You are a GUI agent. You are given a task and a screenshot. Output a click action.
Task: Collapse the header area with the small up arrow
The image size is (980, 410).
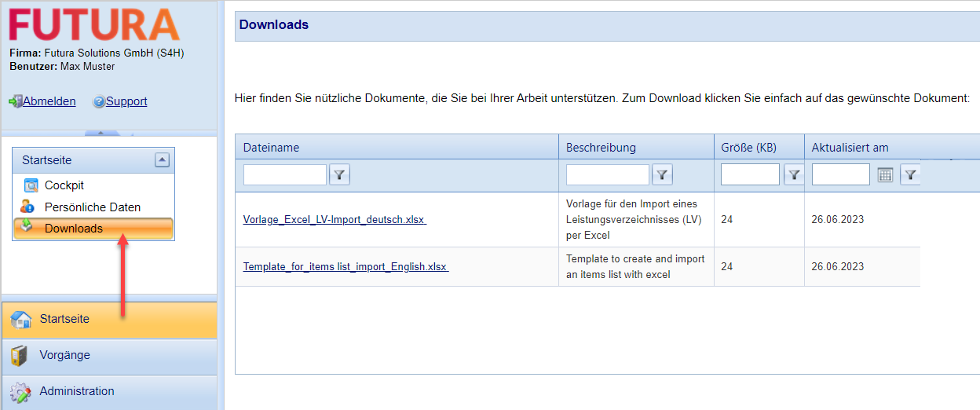pyautogui.click(x=101, y=133)
